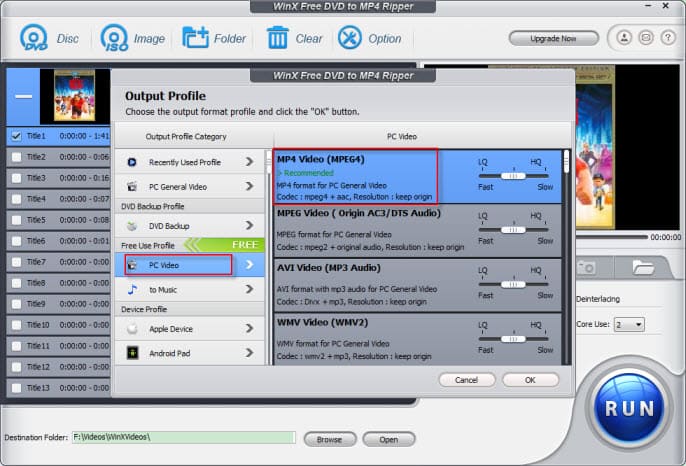This screenshot has width=686, height=466.
Task: Expand Recently Used Profile arrow
Action: point(249,162)
